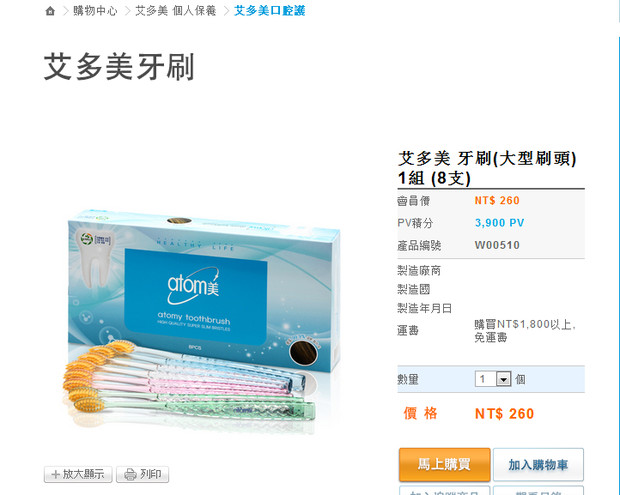The image size is (620, 495).
Task: Open the quantity dropdown arrow
Action: pos(503,379)
